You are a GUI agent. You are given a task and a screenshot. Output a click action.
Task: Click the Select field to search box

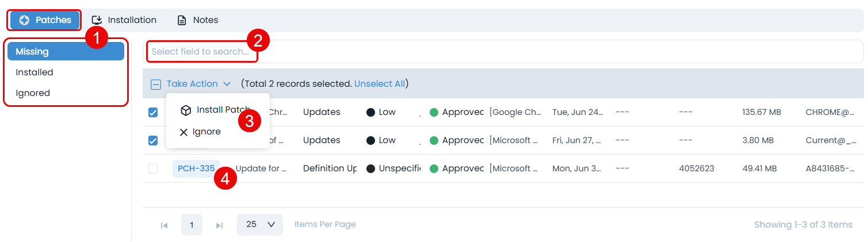pyautogui.click(x=200, y=52)
